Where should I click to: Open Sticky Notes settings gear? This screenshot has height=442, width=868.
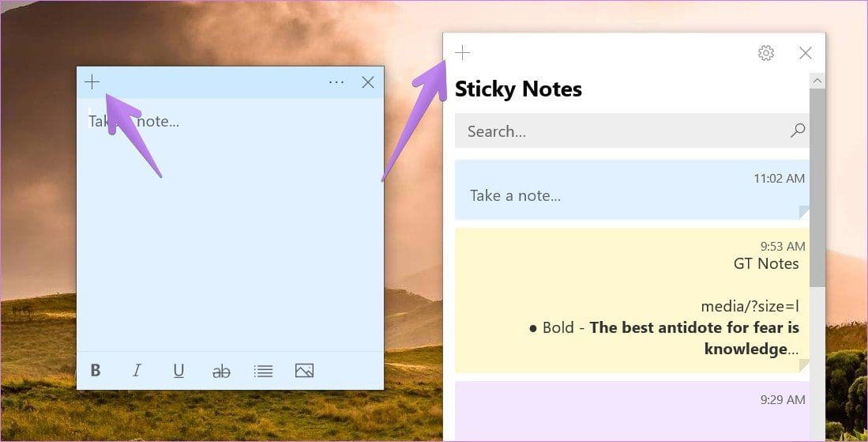click(766, 53)
